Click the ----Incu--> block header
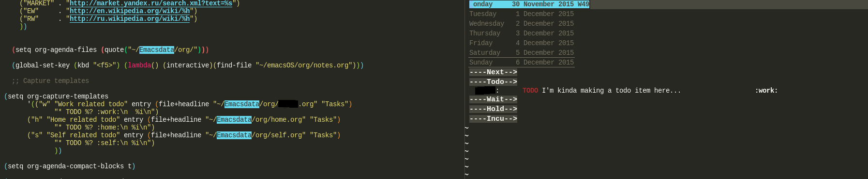The width and height of the screenshot is (868, 179). click(493, 119)
